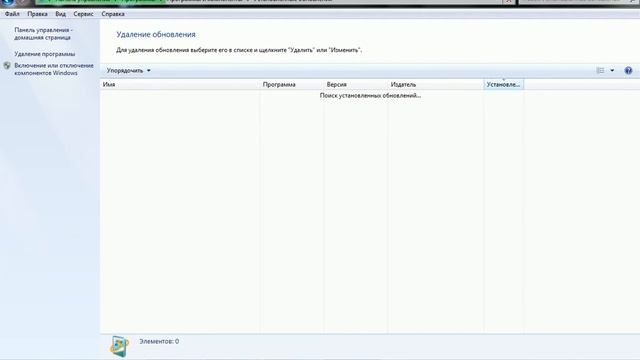This screenshot has height=360, width=640.
Task: Open the Сервис menu
Action: tap(83, 14)
